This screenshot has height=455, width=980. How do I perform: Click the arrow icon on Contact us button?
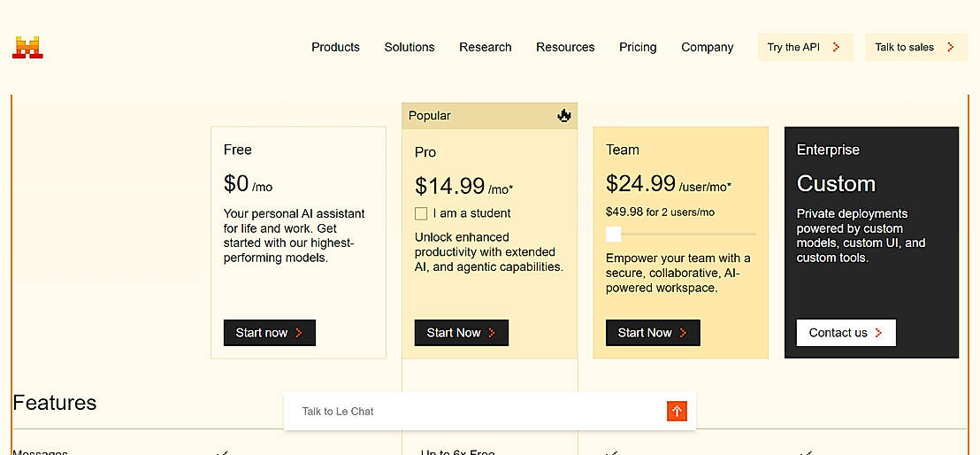coord(879,333)
